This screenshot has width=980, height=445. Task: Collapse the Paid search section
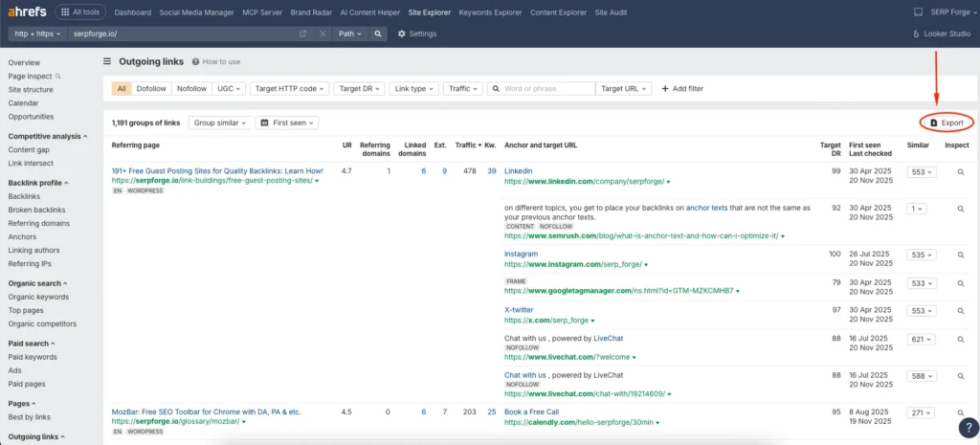pos(32,344)
